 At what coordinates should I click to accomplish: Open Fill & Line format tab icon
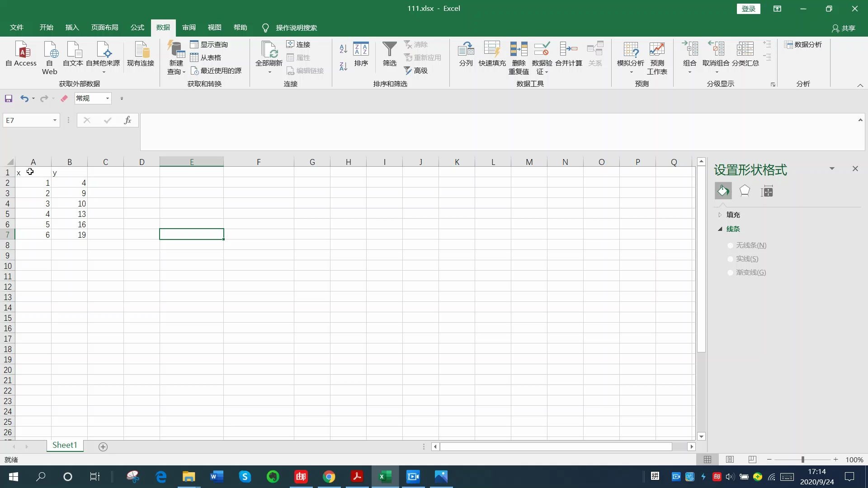click(723, 191)
